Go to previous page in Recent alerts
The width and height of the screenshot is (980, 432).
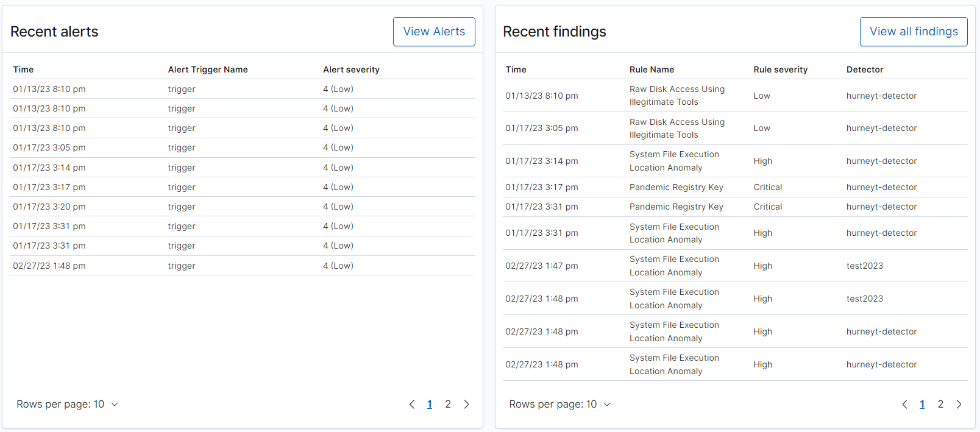click(412, 405)
